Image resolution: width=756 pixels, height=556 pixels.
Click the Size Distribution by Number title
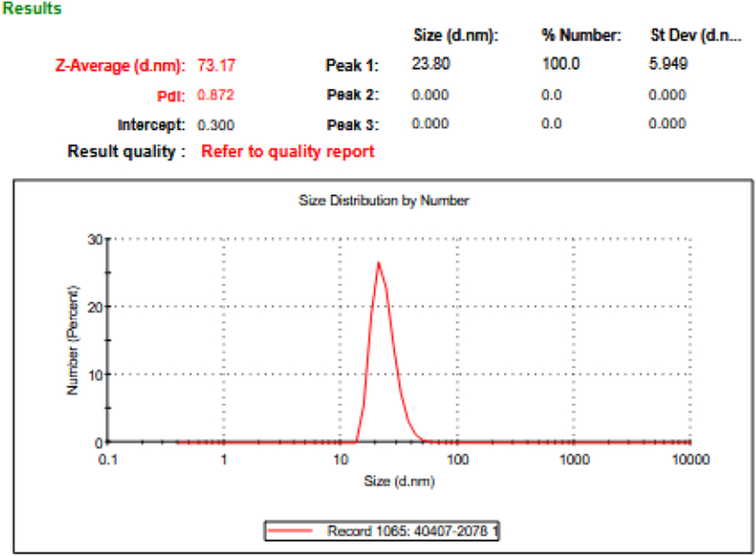click(x=384, y=201)
